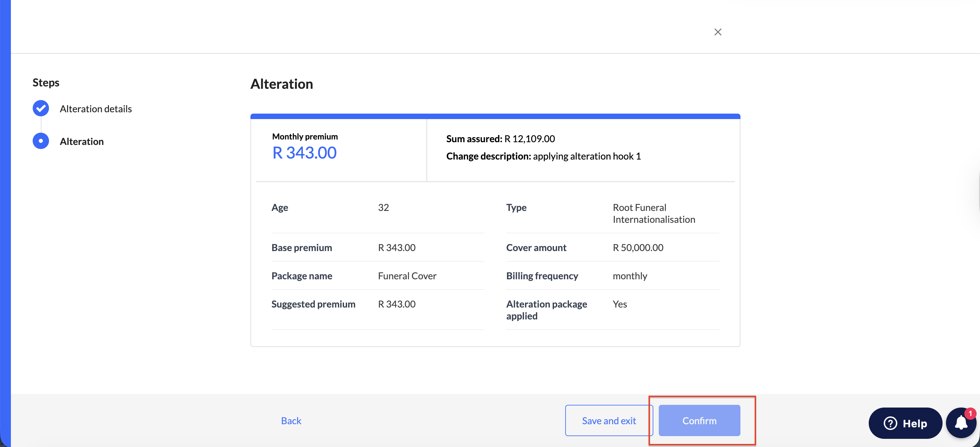Select the current Alteration step circle icon
This screenshot has height=447, width=980.
[x=41, y=141]
